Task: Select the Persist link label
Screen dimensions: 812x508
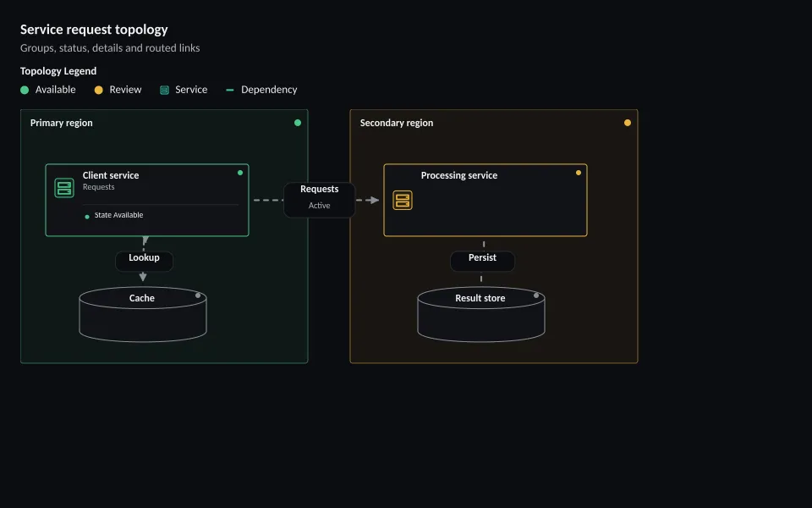Action: [x=482, y=261]
